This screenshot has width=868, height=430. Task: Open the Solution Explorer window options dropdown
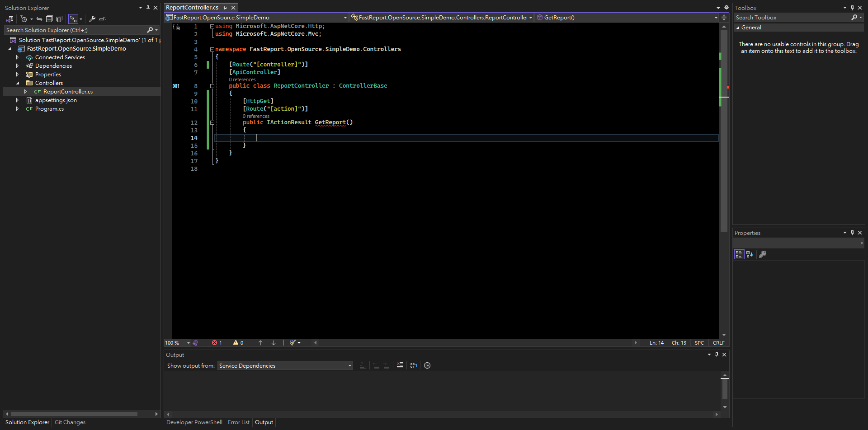click(x=141, y=8)
